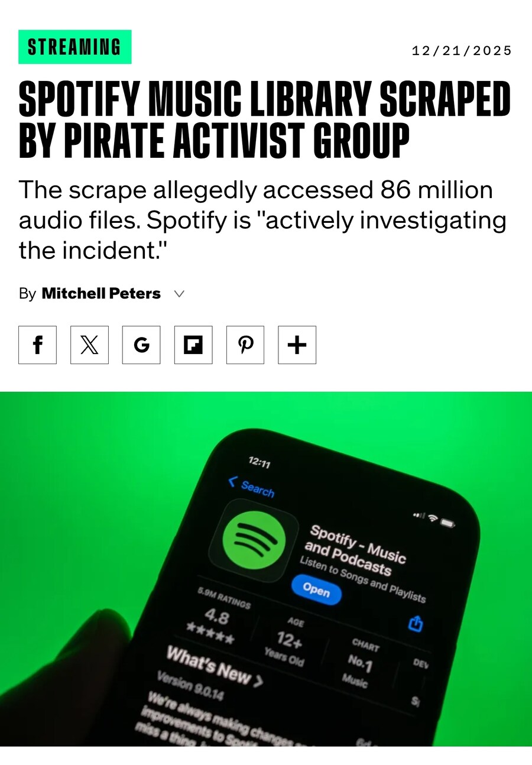This screenshot has width=532, height=765.
Task: Share the article on Facebook
Action: tap(37, 345)
